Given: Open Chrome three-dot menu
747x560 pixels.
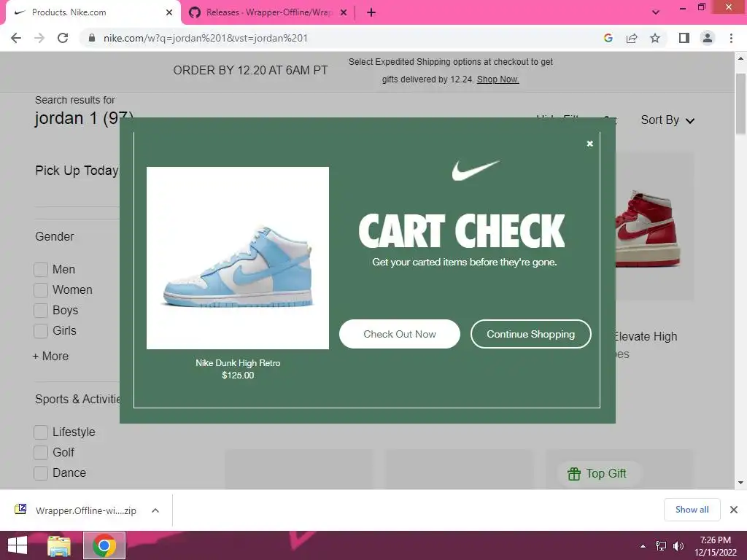Looking at the screenshot, I should 731,38.
